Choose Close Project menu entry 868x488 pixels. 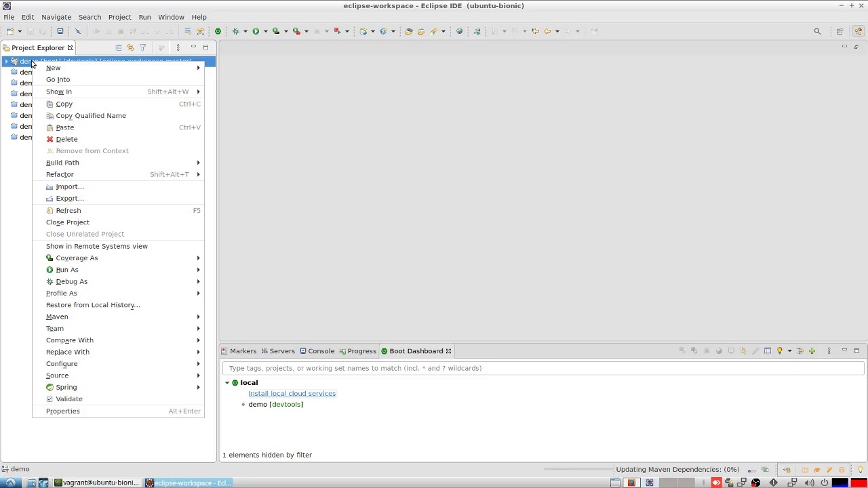pos(118,222)
